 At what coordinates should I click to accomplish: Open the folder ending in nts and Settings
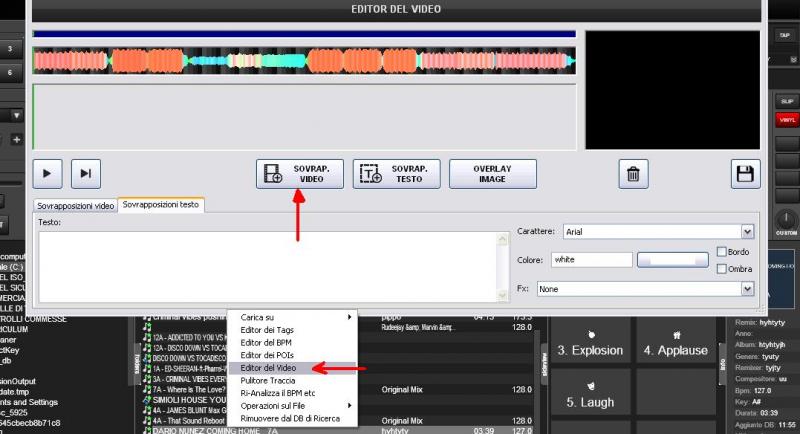29,402
